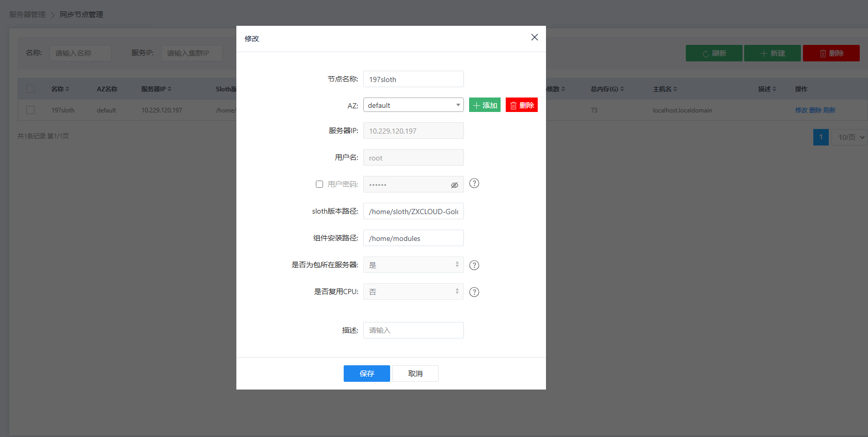
Task: Click the 刷新 link in the table row
Action: tap(829, 110)
